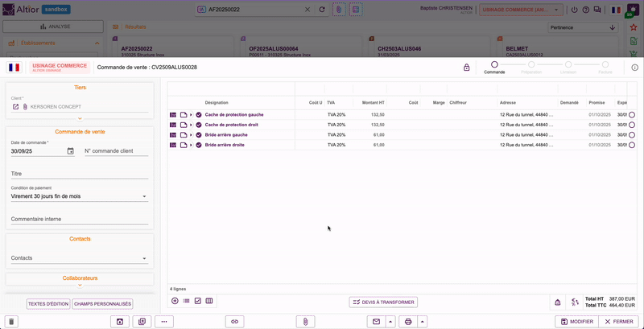Open the info icon in order header
Screen dimensions: 644x329
(x=634, y=68)
